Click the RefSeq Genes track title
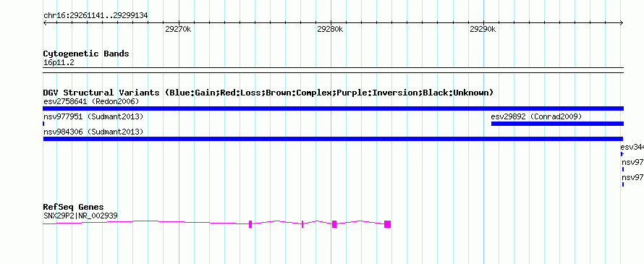The image size is (644, 264). click(x=74, y=207)
